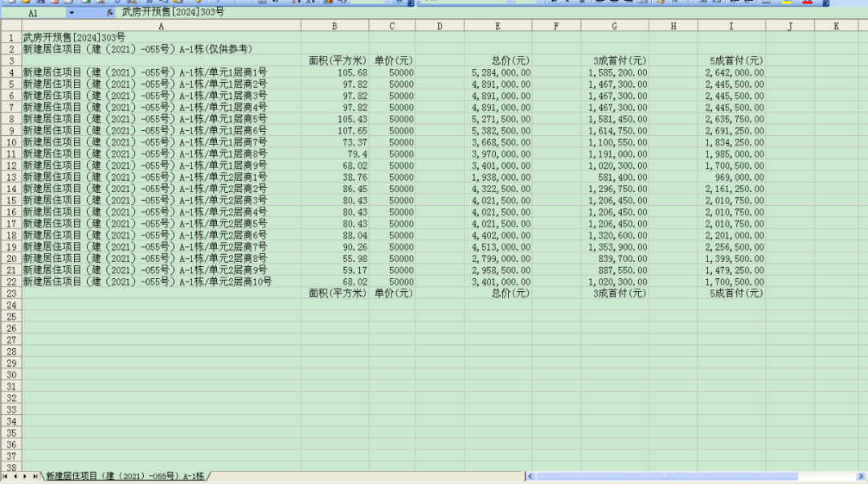The image size is (868, 484).
Task: Select column J header
Action: (x=790, y=26)
